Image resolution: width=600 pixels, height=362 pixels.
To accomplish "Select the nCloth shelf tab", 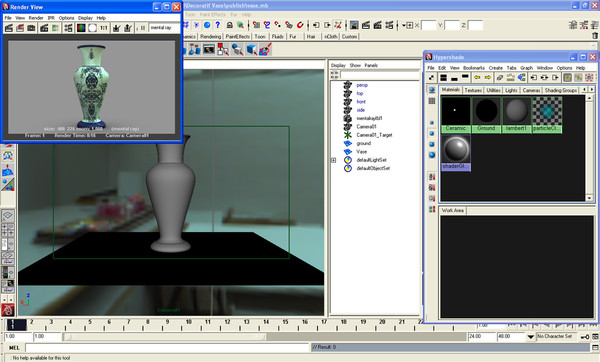I will (x=331, y=37).
